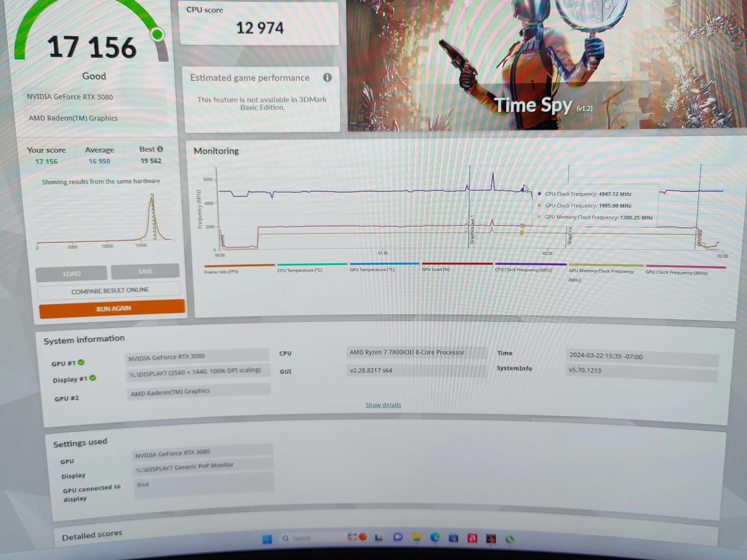Image resolution: width=747 pixels, height=560 pixels.
Task: Click the Good rating label
Action: pyautogui.click(x=94, y=76)
